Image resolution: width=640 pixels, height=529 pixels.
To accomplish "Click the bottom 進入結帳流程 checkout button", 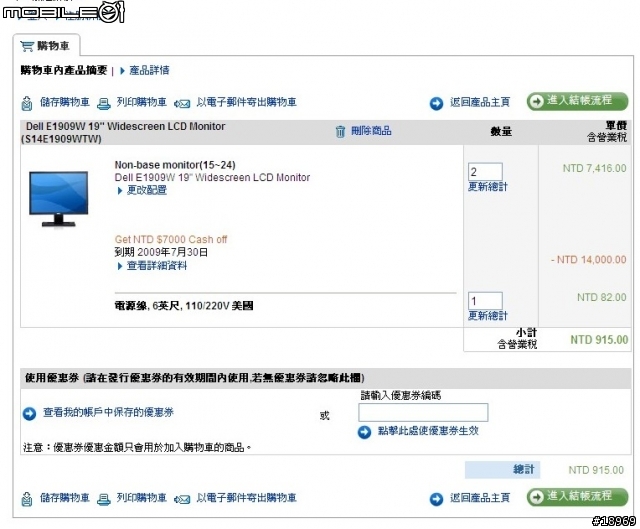I will pos(577,497).
